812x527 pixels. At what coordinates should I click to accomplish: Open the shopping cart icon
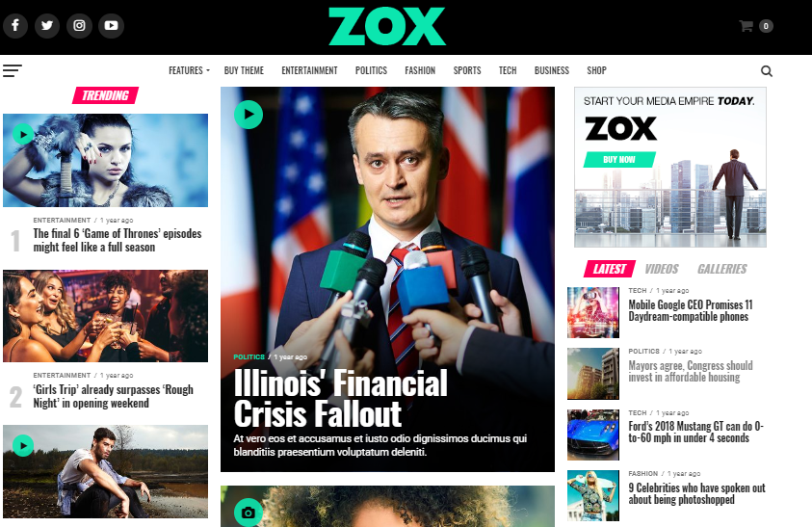(746, 26)
